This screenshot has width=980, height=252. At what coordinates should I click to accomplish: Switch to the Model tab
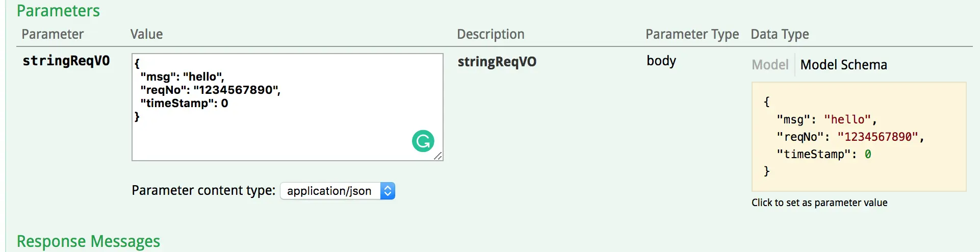(x=770, y=65)
